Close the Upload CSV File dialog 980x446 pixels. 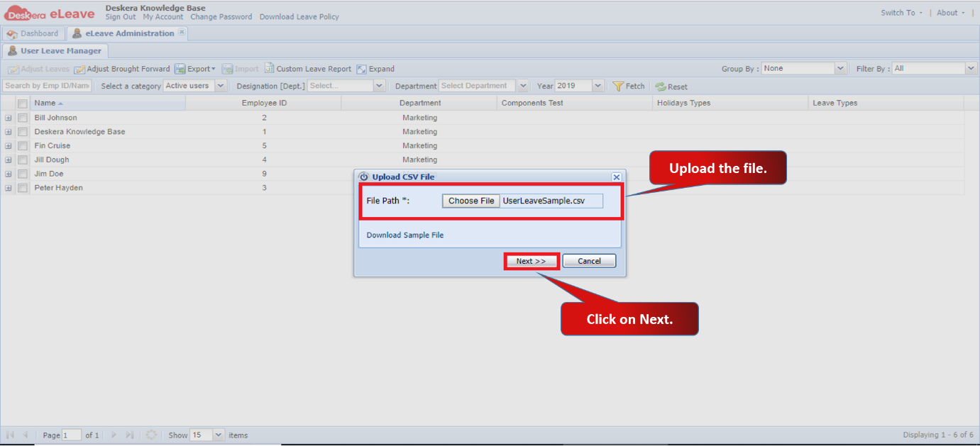click(616, 177)
